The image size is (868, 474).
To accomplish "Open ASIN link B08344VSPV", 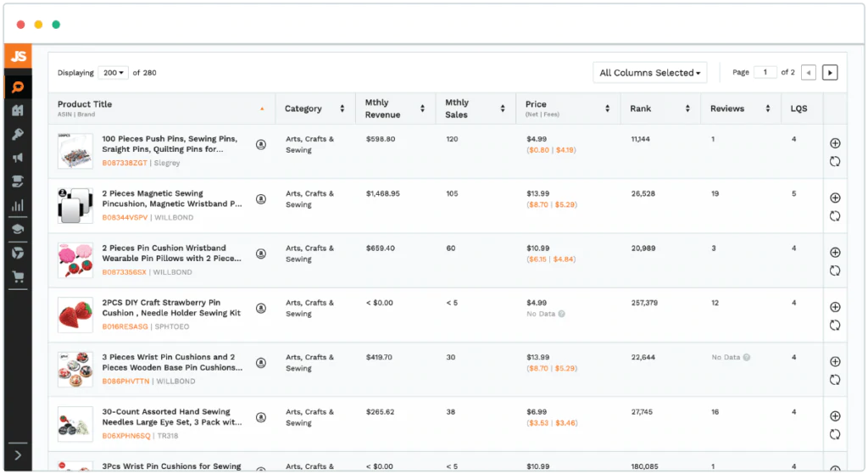I will pos(125,218).
